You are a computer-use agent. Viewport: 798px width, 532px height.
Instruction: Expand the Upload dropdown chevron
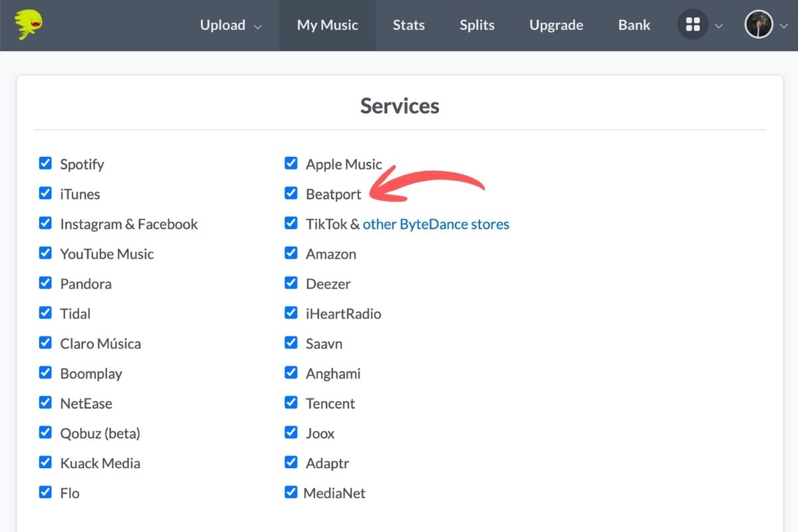pos(258,27)
